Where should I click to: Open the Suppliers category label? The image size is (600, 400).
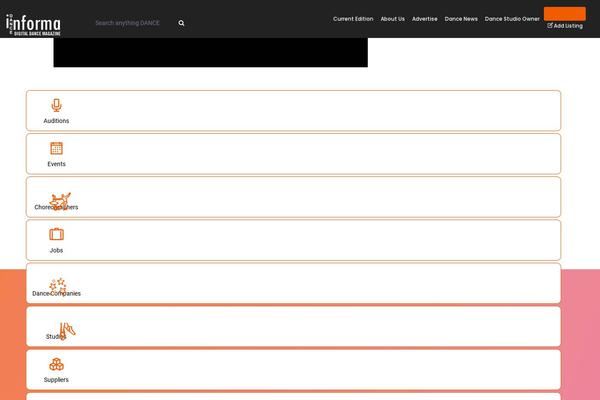pos(56,380)
